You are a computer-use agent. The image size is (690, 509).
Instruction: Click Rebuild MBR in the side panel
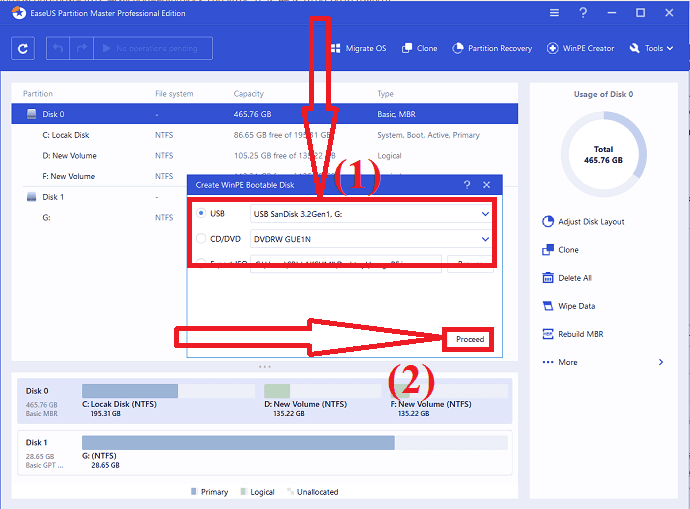coord(580,334)
